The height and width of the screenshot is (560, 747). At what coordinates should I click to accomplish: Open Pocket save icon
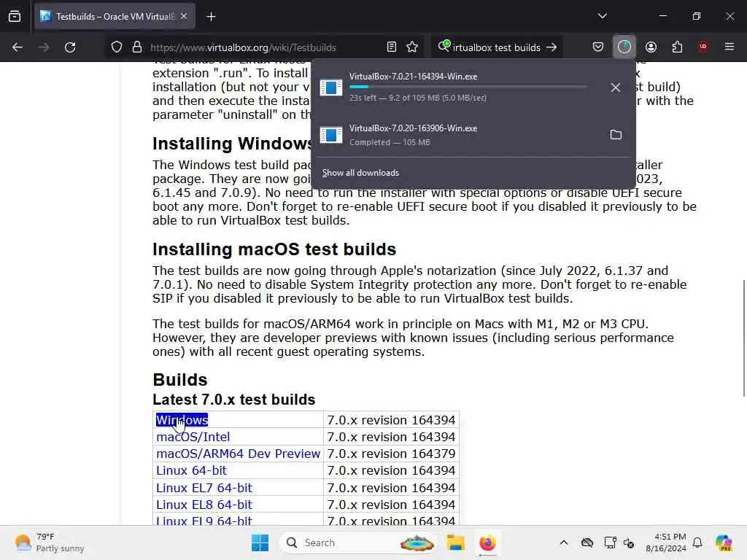point(598,47)
